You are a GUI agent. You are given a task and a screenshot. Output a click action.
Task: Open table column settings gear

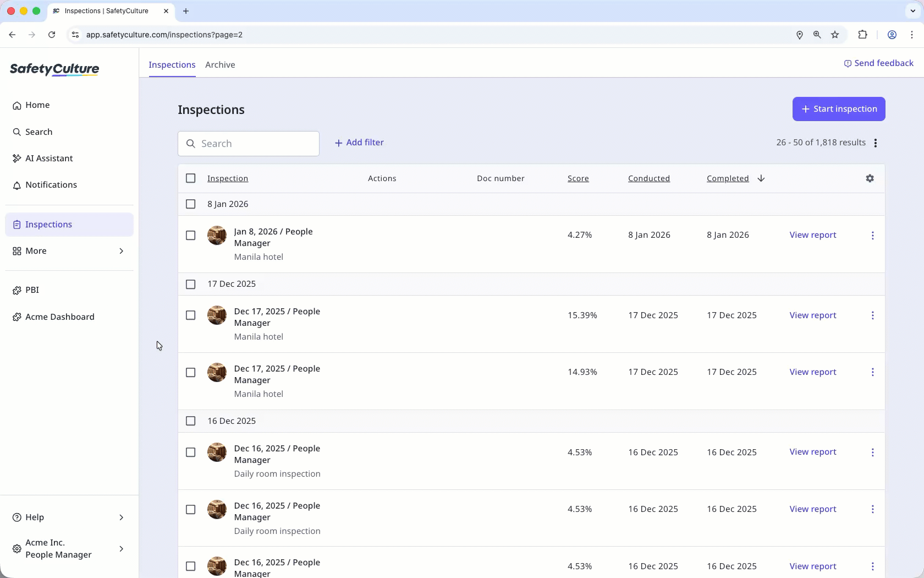click(x=870, y=178)
